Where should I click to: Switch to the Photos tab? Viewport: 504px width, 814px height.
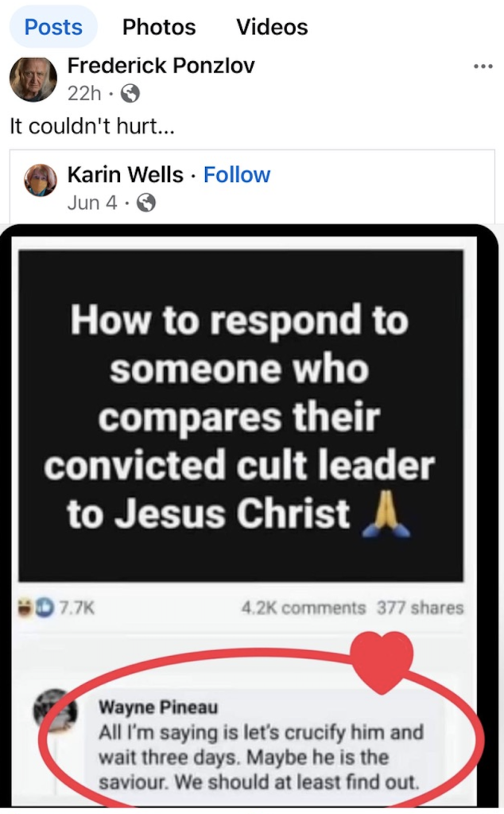pos(159,27)
